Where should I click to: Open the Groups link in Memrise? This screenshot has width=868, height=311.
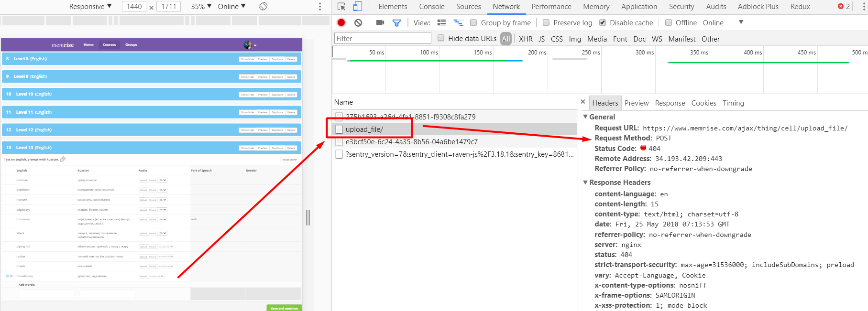tap(131, 44)
